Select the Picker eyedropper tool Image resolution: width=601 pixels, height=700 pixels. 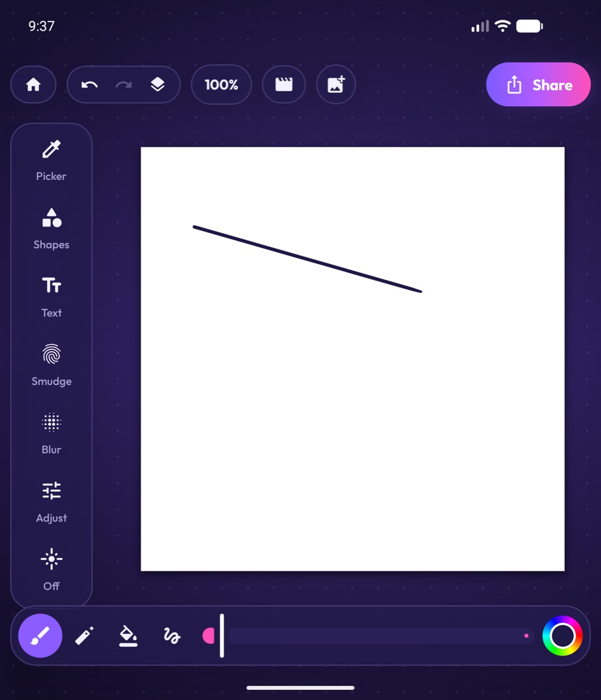tap(52, 161)
